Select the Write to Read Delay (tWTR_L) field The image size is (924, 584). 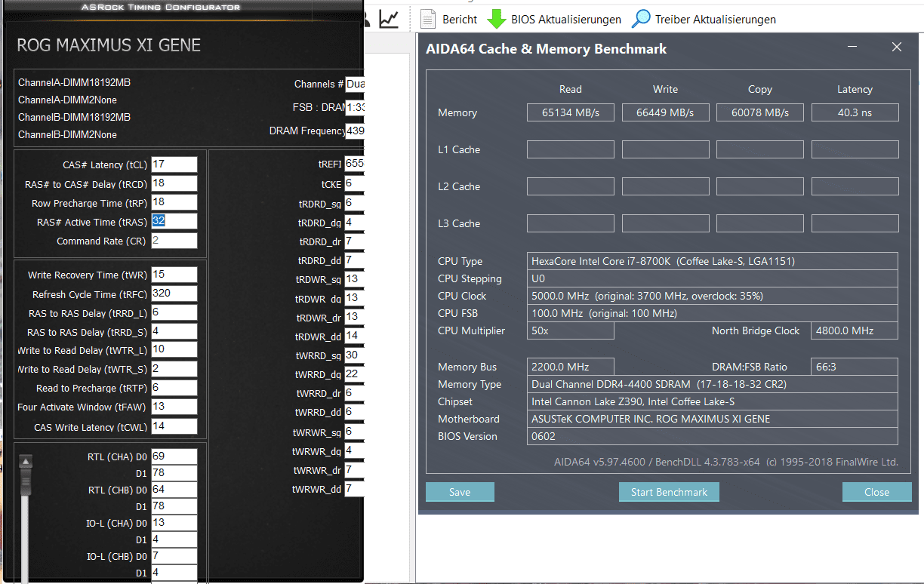[x=174, y=349]
